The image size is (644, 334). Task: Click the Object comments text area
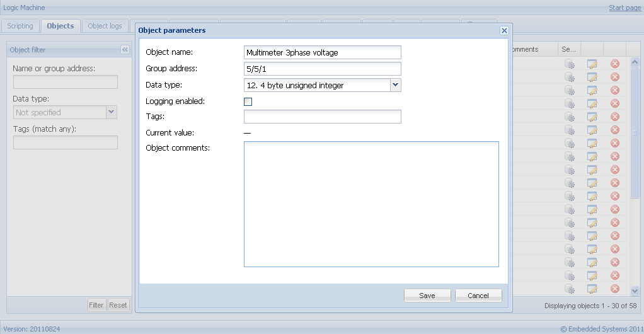click(371, 204)
